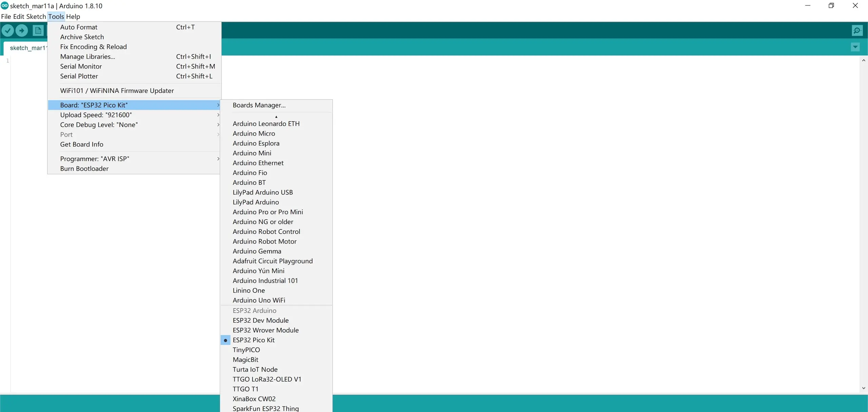The image size is (868, 412).
Task: Pick Linino One board
Action: pyautogui.click(x=276, y=291)
